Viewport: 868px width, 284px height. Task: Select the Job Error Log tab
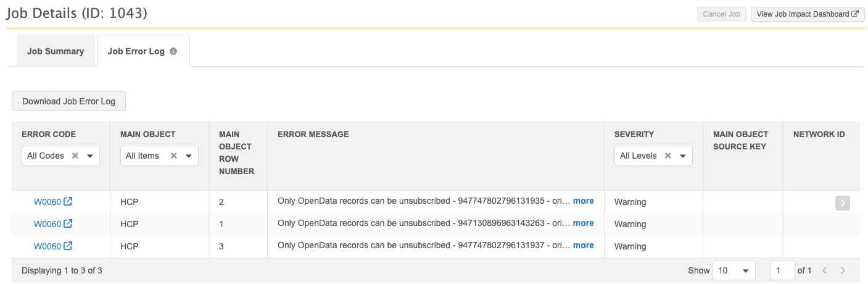click(136, 51)
